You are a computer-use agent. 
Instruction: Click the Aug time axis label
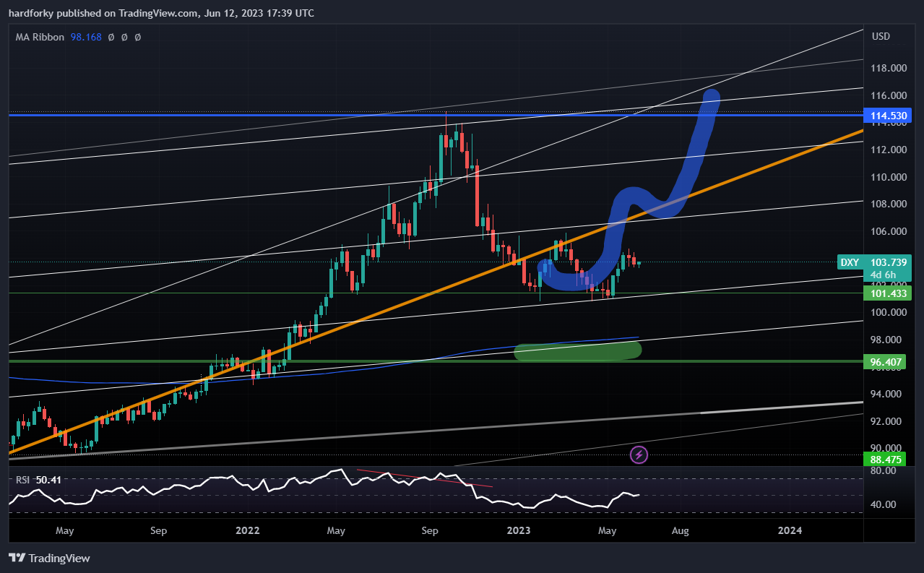tap(680, 530)
